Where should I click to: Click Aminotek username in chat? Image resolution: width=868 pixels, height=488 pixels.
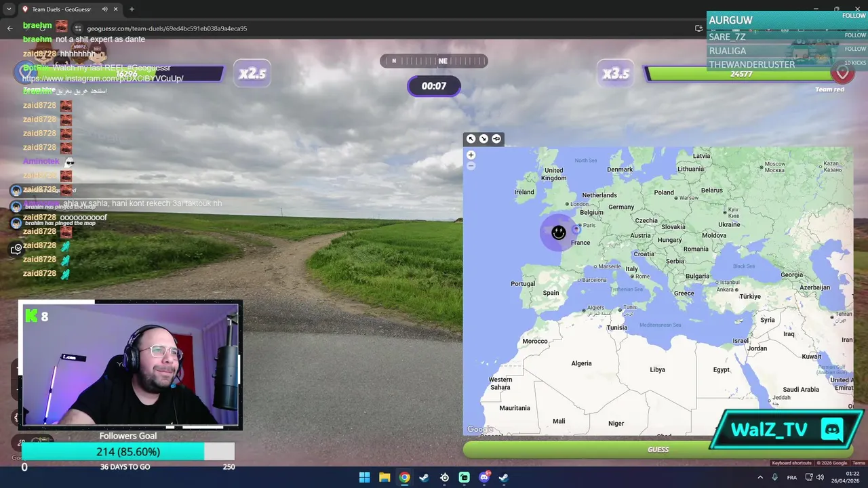41,161
